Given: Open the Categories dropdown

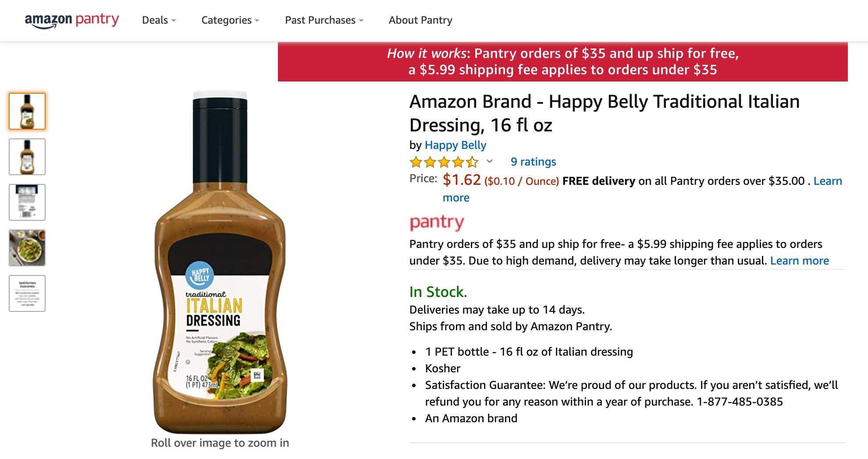Looking at the screenshot, I should coord(230,20).
